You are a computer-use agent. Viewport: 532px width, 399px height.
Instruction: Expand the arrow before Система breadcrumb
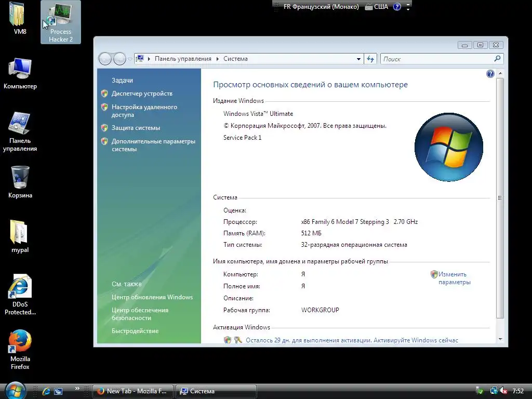pos(218,59)
